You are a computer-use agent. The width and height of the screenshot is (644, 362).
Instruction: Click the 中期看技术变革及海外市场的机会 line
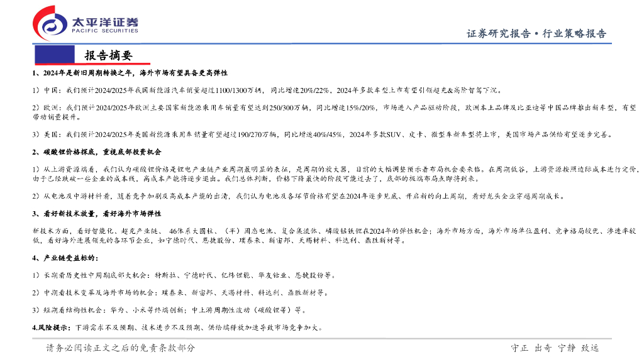(180, 293)
